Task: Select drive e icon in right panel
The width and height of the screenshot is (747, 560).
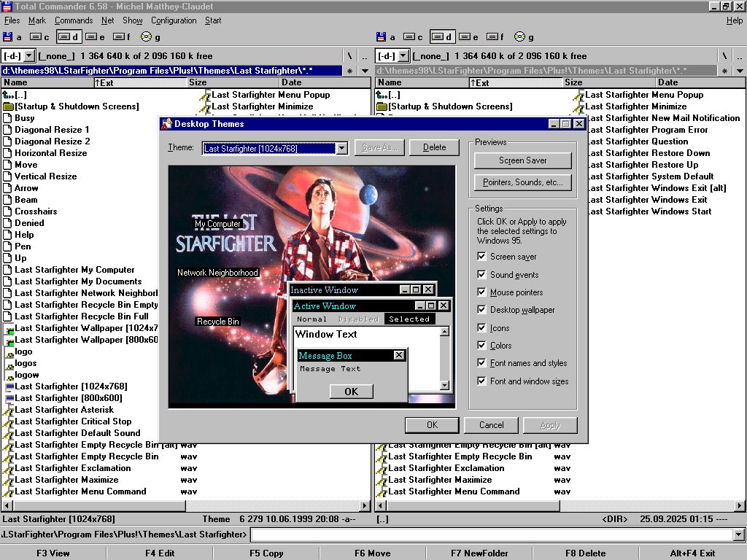Action: click(465, 37)
